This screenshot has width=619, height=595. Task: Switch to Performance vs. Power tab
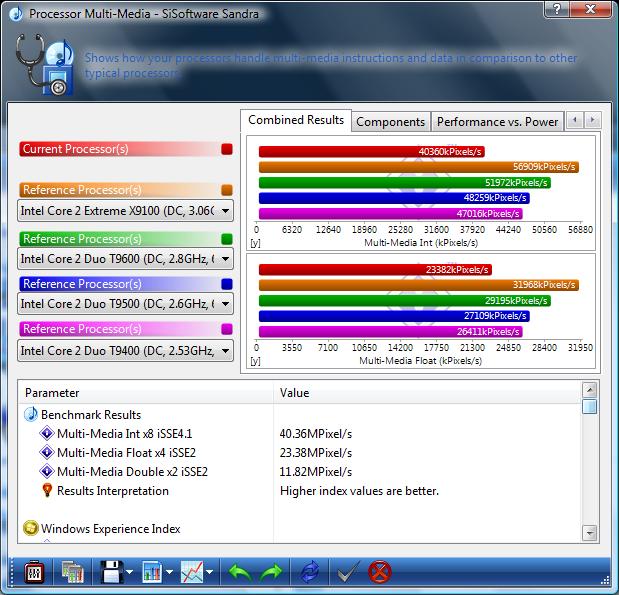(x=497, y=122)
